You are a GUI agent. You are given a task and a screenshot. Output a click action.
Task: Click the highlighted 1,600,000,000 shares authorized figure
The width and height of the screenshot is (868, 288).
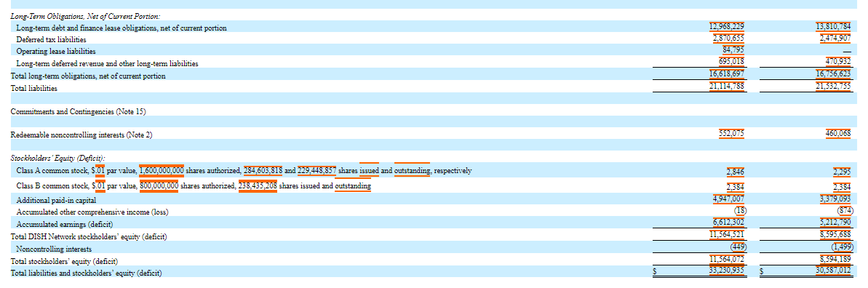click(162, 171)
